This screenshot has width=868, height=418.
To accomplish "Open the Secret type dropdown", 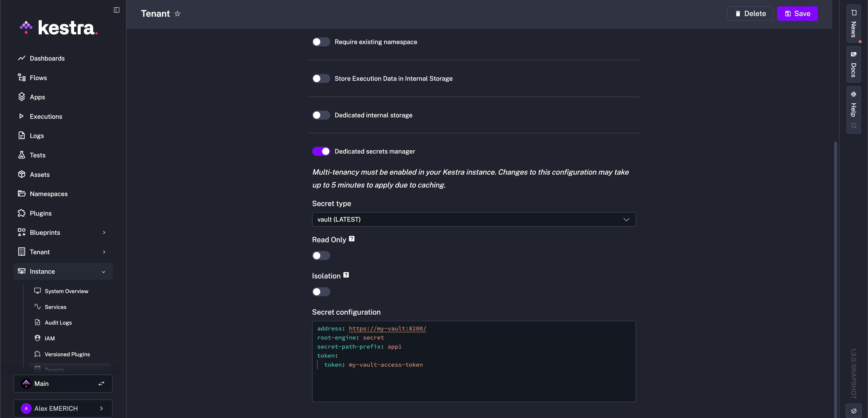I will click(x=473, y=219).
